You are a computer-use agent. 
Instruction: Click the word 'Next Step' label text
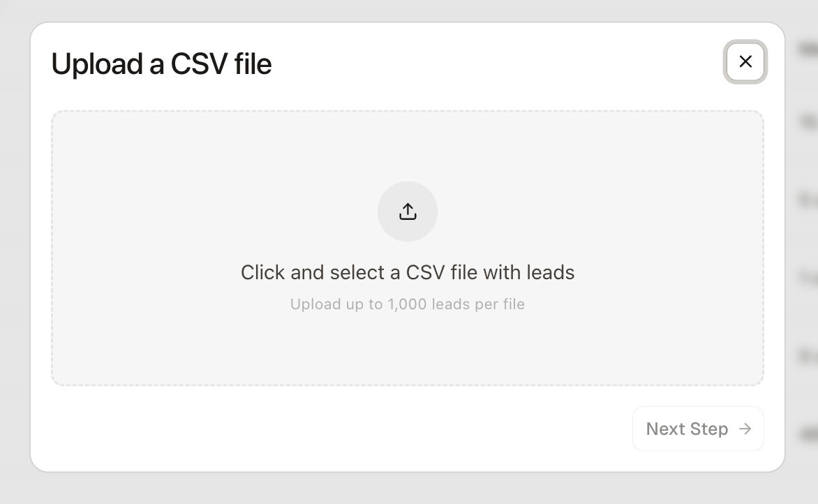[x=687, y=429]
